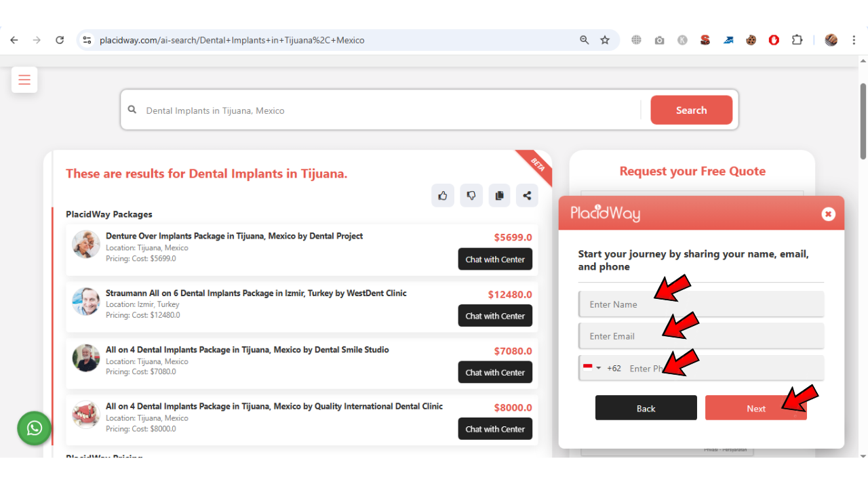
Task: Open the hamburger menu icon
Action: pos(24,79)
